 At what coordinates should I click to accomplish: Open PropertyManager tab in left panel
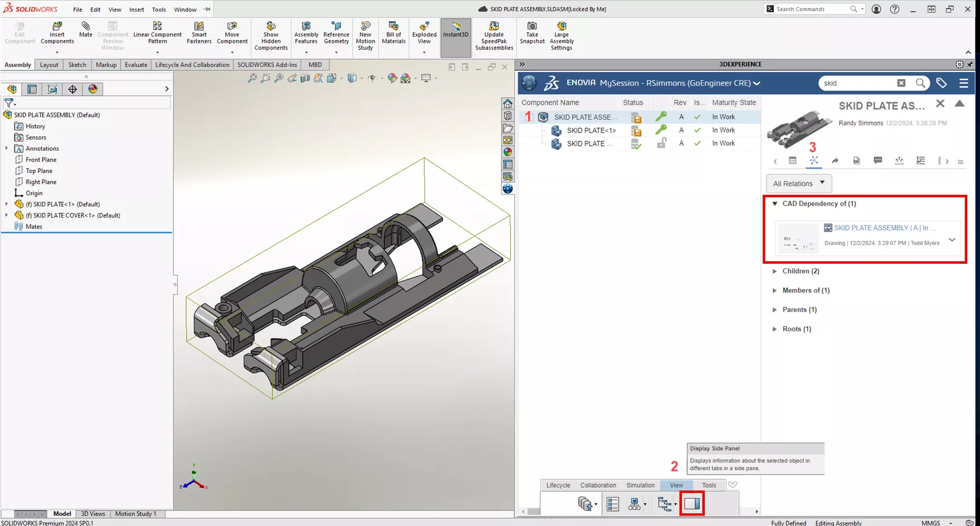[32, 89]
